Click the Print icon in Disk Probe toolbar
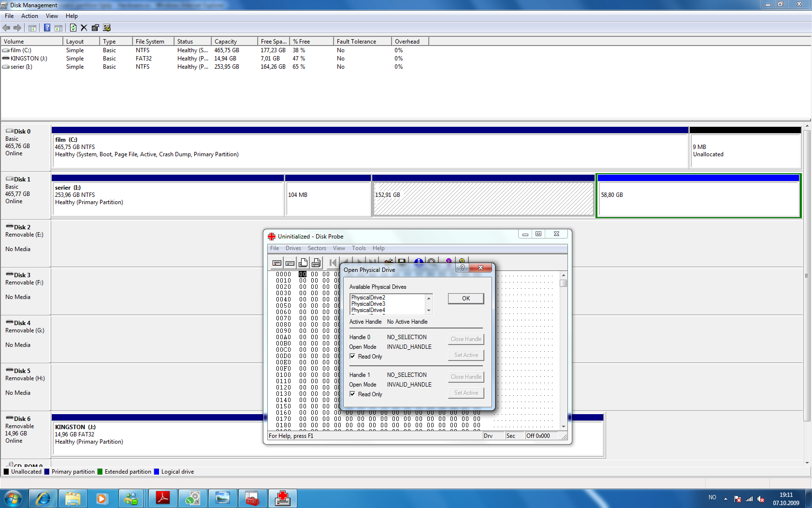This screenshot has height=508, width=812. pos(316,263)
